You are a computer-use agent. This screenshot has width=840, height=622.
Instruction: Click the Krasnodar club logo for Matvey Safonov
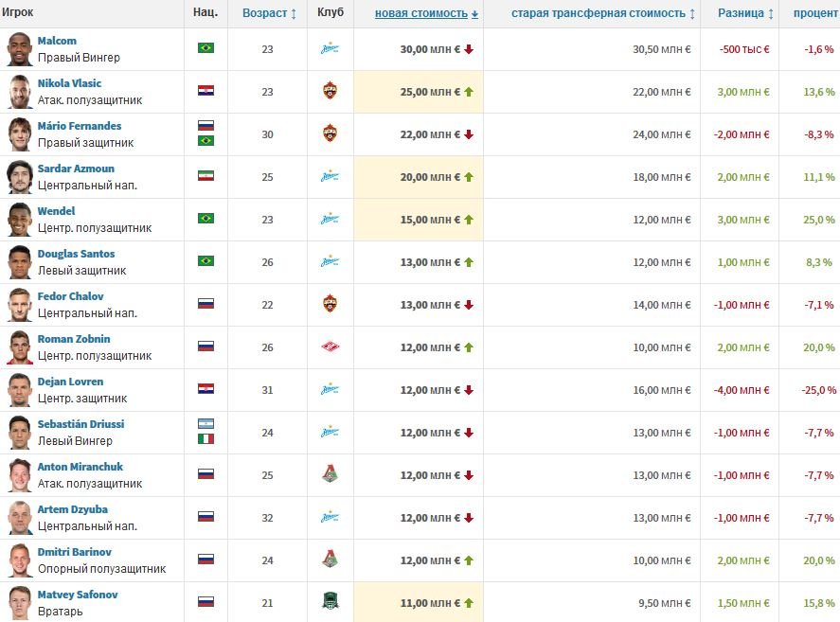[x=330, y=601]
